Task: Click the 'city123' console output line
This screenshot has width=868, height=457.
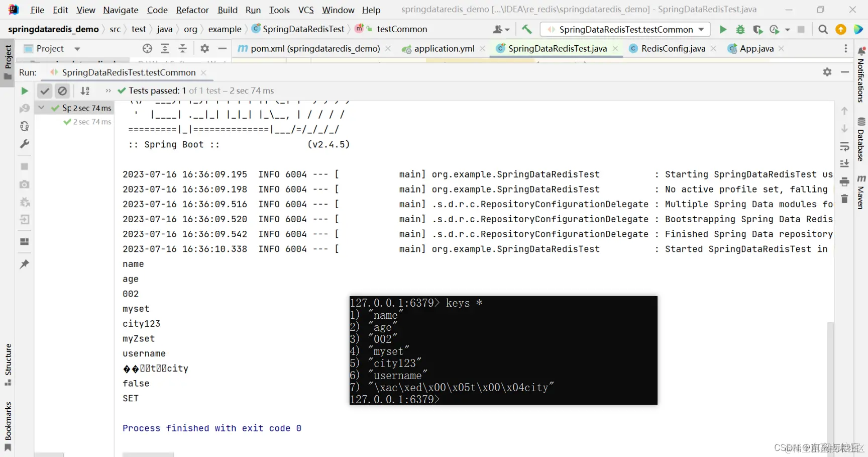Action: tap(141, 324)
